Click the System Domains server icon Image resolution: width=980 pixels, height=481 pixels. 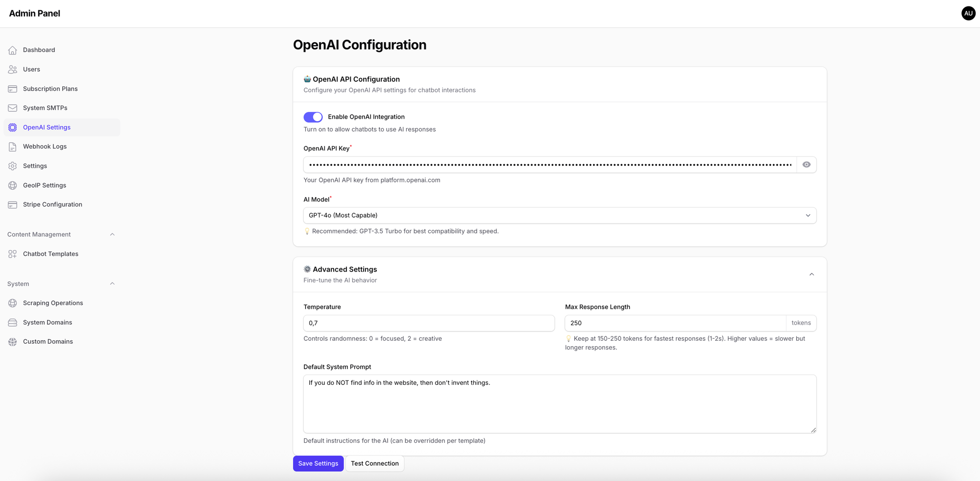13,323
